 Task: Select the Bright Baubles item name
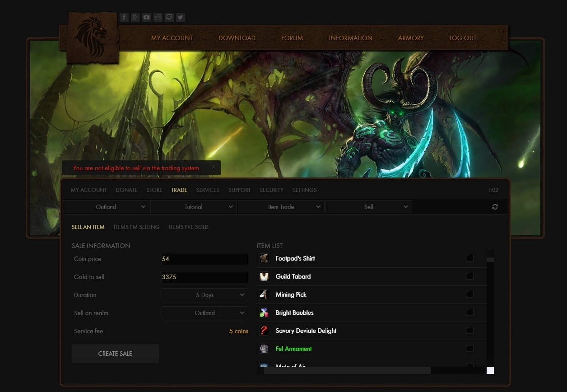[294, 313]
